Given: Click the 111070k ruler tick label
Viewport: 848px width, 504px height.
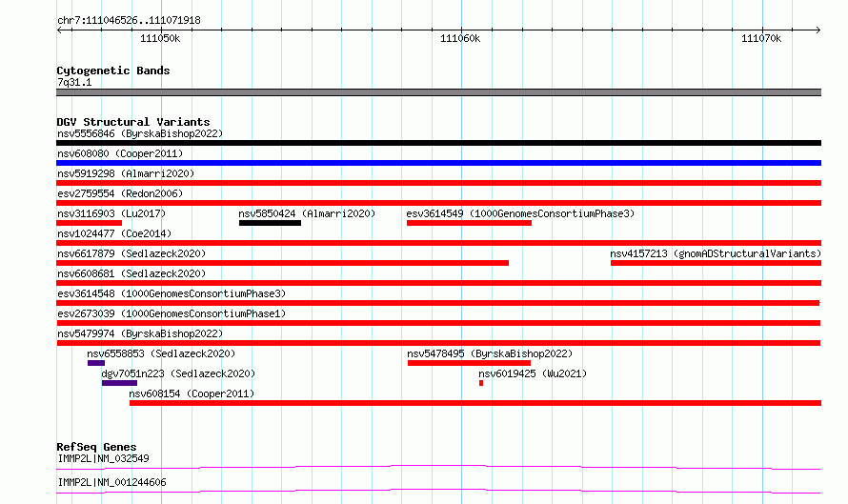Looking at the screenshot, I should tap(761, 38).
